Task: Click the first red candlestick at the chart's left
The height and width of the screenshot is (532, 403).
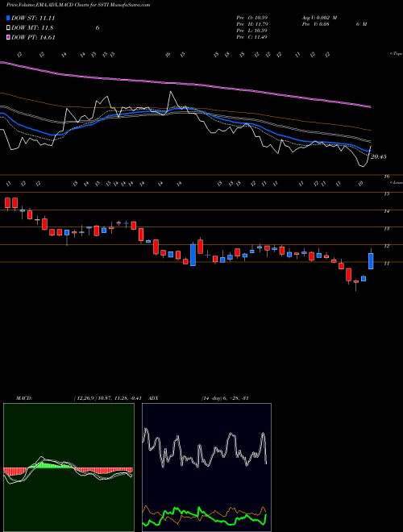Action: [7, 203]
